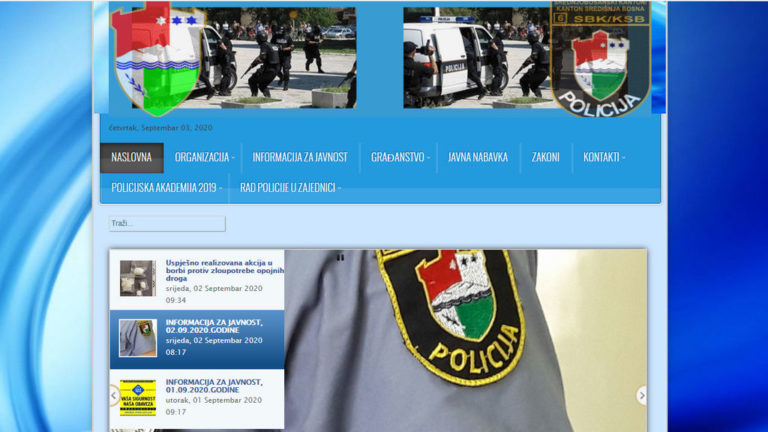Open the Javna nabavka page
The image size is (768, 432).
tap(477, 157)
